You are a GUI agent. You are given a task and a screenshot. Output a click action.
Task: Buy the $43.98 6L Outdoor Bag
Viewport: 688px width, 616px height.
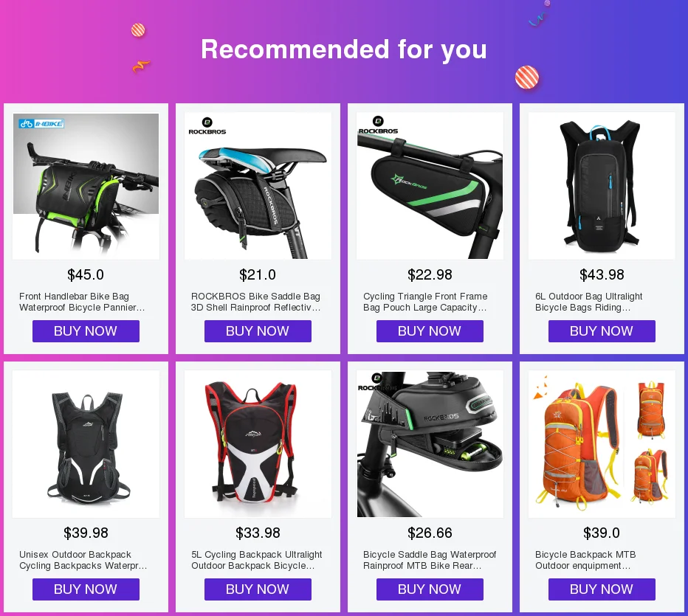click(x=602, y=331)
